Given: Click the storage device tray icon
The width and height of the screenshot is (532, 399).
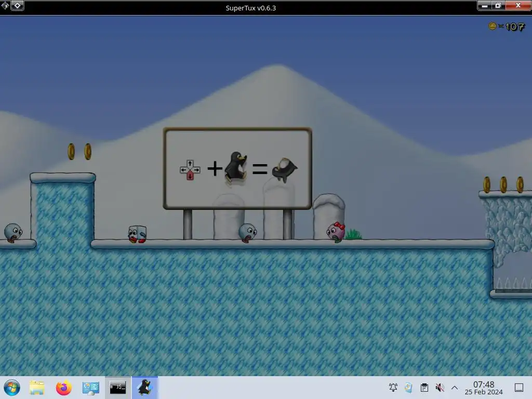Looking at the screenshot, I should (x=408, y=388).
